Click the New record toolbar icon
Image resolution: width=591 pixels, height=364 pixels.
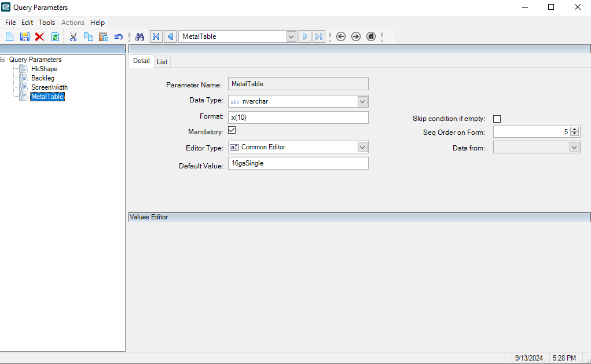tap(10, 36)
